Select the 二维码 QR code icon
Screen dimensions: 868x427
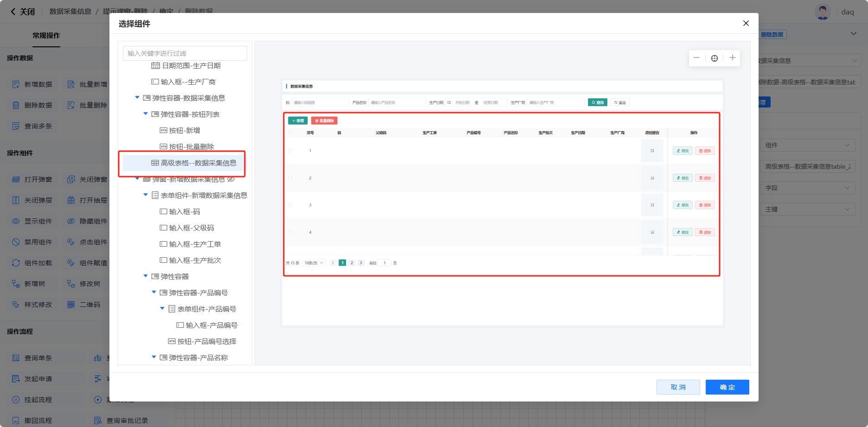pyautogui.click(x=71, y=305)
